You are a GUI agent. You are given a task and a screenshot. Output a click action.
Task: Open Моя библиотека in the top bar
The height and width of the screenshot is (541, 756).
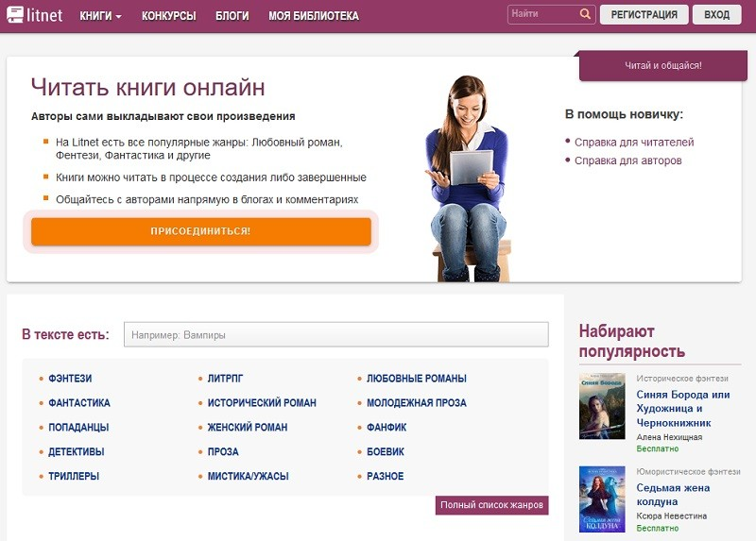point(314,16)
